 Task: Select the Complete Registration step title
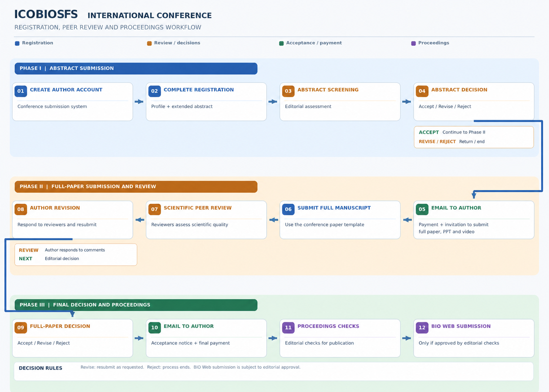point(199,90)
